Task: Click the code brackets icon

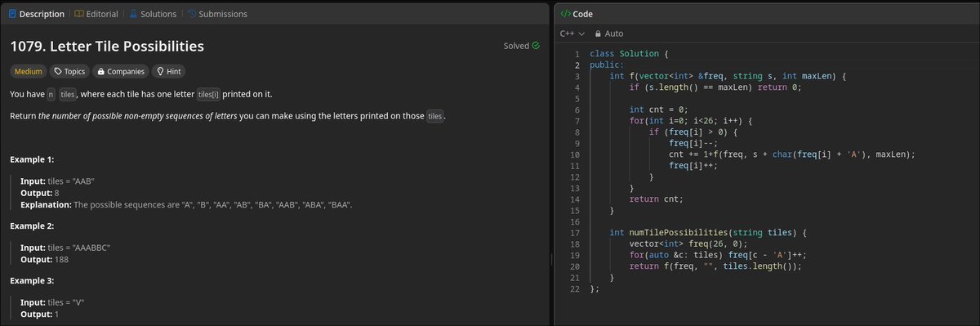Action: pos(565,14)
